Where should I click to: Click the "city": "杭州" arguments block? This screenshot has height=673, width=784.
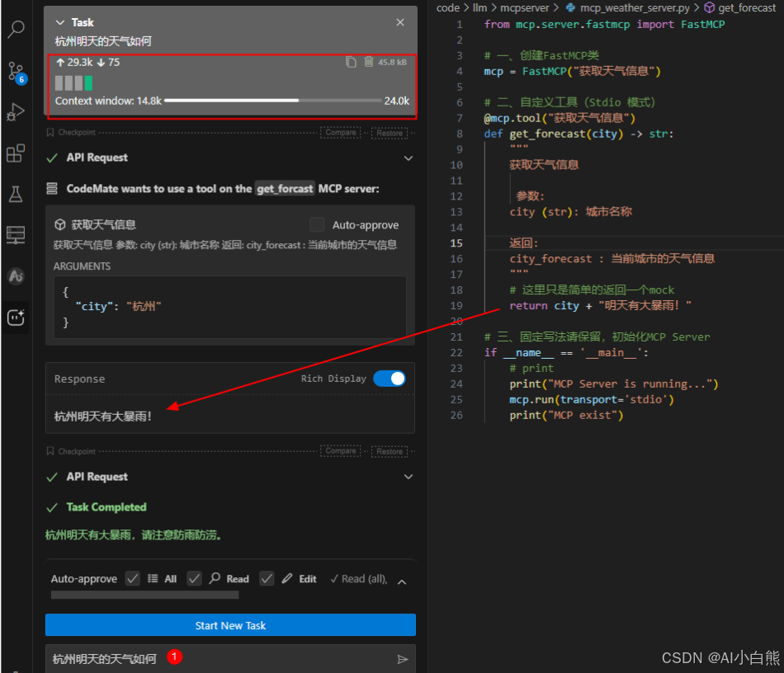coord(230,307)
